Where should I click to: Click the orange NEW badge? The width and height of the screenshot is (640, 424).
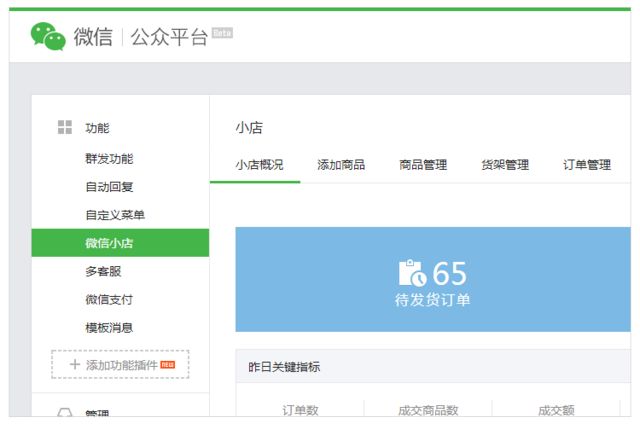point(167,364)
